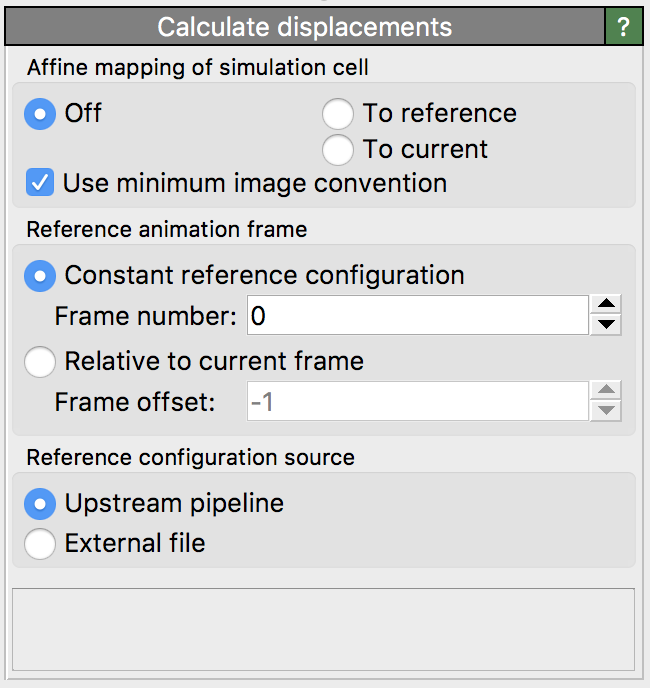Click the Frame number label
This screenshot has height=688, width=650.
pos(145,318)
